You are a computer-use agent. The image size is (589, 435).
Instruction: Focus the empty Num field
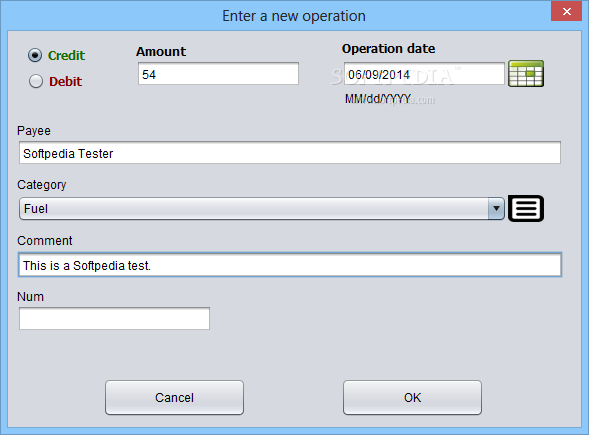click(115, 319)
